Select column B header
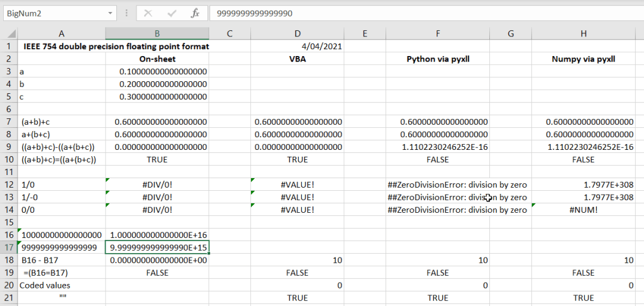The image size is (644, 306). point(157,33)
